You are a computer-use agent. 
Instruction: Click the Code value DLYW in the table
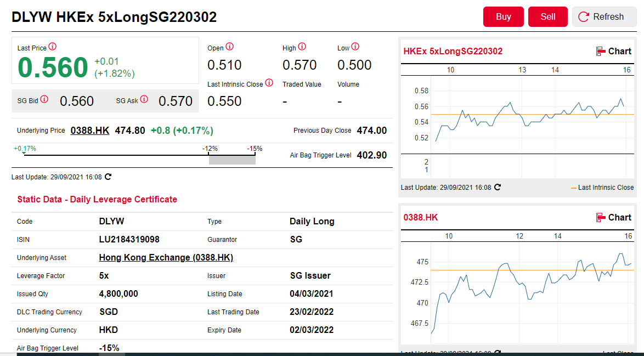[111, 221]
